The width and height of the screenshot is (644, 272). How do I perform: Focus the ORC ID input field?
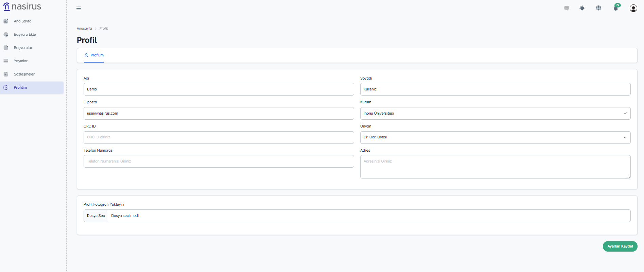(219, 138)
